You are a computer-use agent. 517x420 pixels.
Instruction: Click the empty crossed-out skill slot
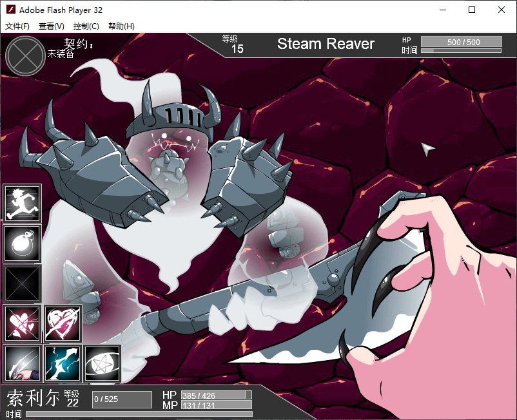(x=23, y=283)
